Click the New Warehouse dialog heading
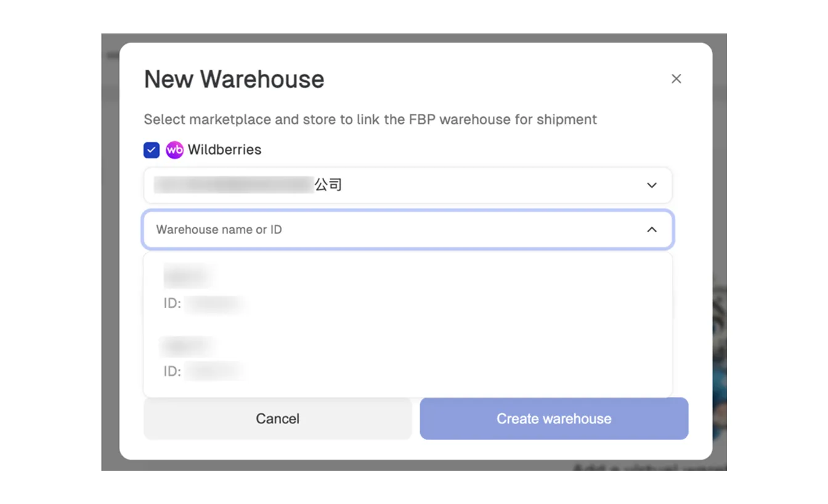The height and width of the screenshot is (504, 828). 234,79
